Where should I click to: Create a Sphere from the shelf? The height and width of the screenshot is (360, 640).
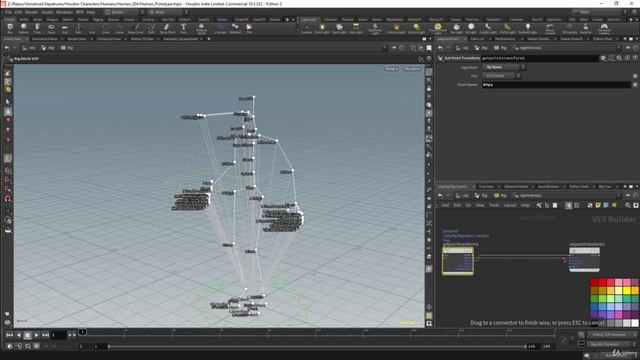[24, 29]
